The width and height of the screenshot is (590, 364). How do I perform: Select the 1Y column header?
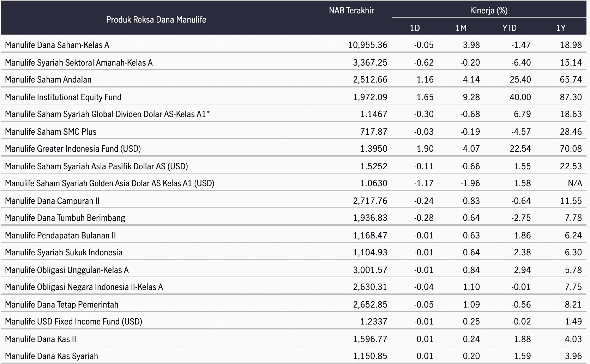[x=561, y=28]
